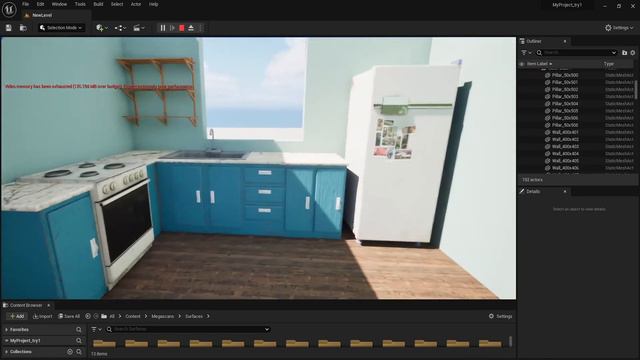Image resolution: width=640 pixels, height=360 pixels.
Task: Open the Build menu
Action: (x=98, y=4)
